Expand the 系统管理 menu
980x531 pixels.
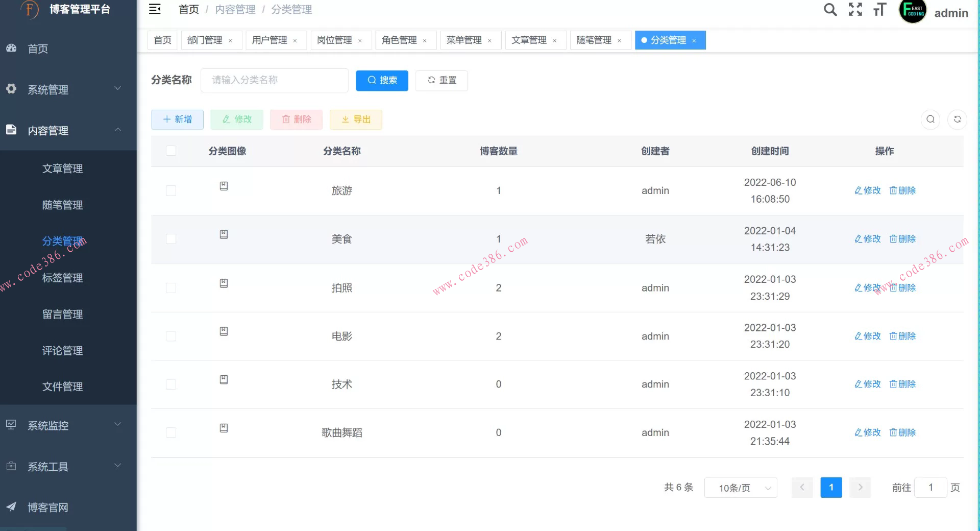click(48, 89)
